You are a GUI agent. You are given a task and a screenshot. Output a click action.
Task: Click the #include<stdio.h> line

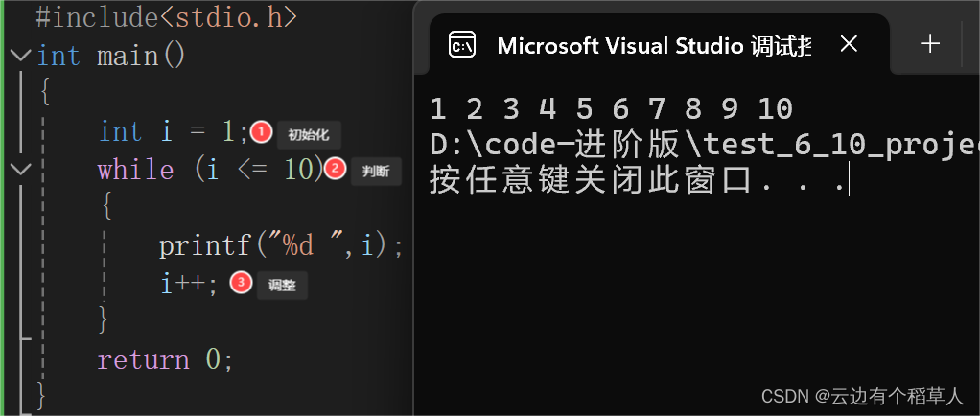(x=166, y=17)
